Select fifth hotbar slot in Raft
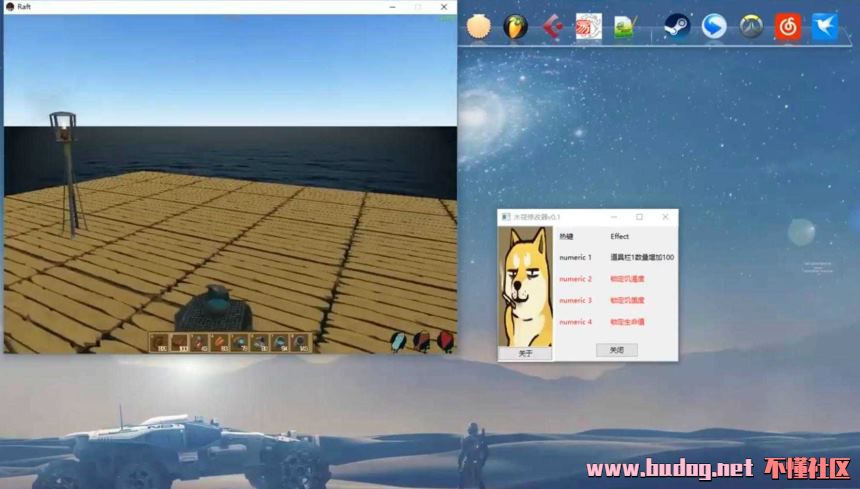Screen dimensions: 860x489 240,343
